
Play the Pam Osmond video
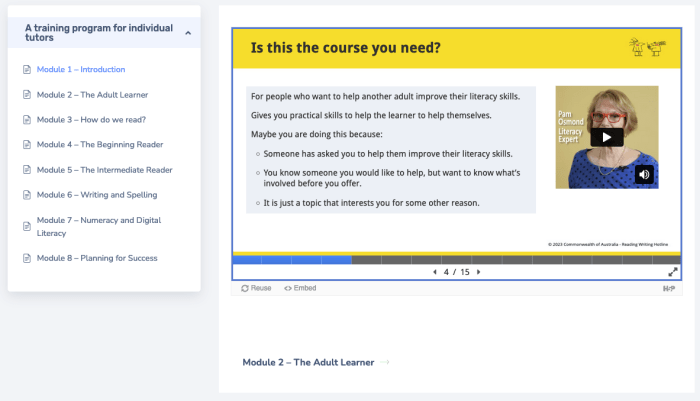[x=606, y=137]
